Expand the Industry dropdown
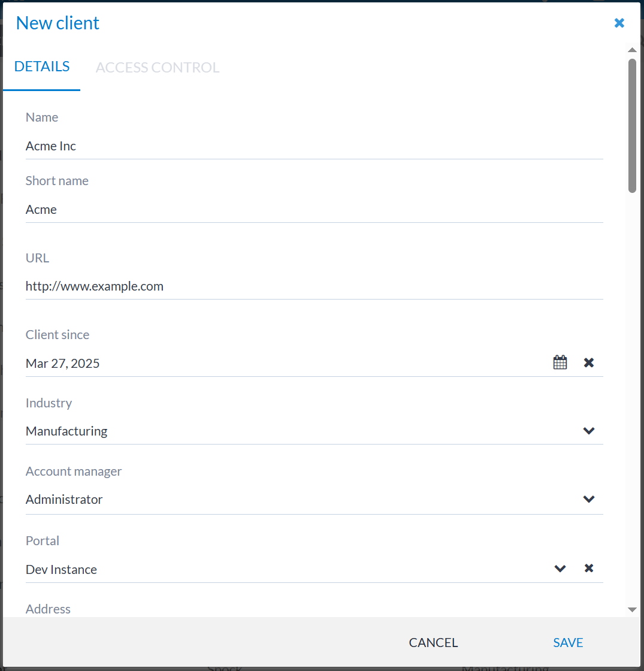The width and height of the screenshot is (644, 671). [x=589, y=431]
